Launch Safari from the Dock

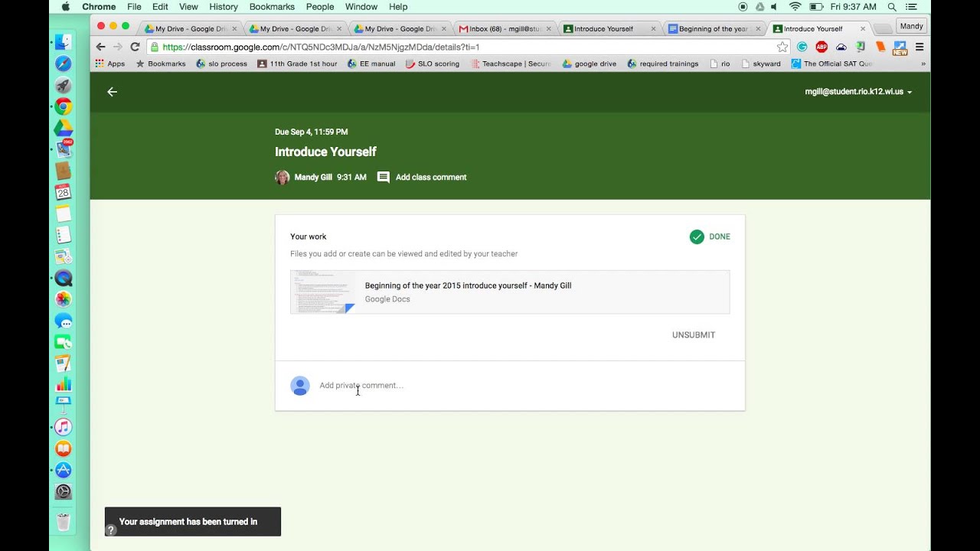tap(64, 64)
